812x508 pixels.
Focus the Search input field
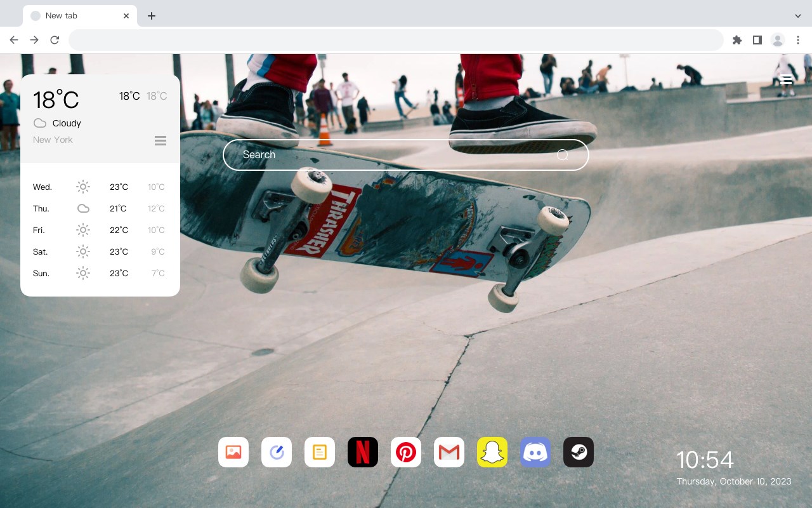406,155
